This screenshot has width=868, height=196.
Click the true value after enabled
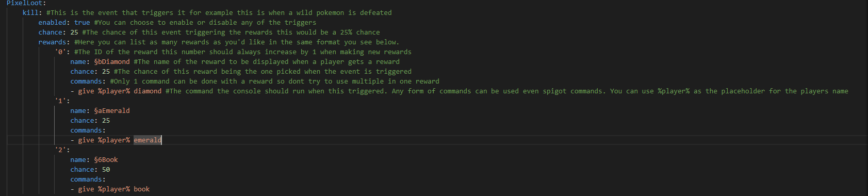tap(82, 22)
